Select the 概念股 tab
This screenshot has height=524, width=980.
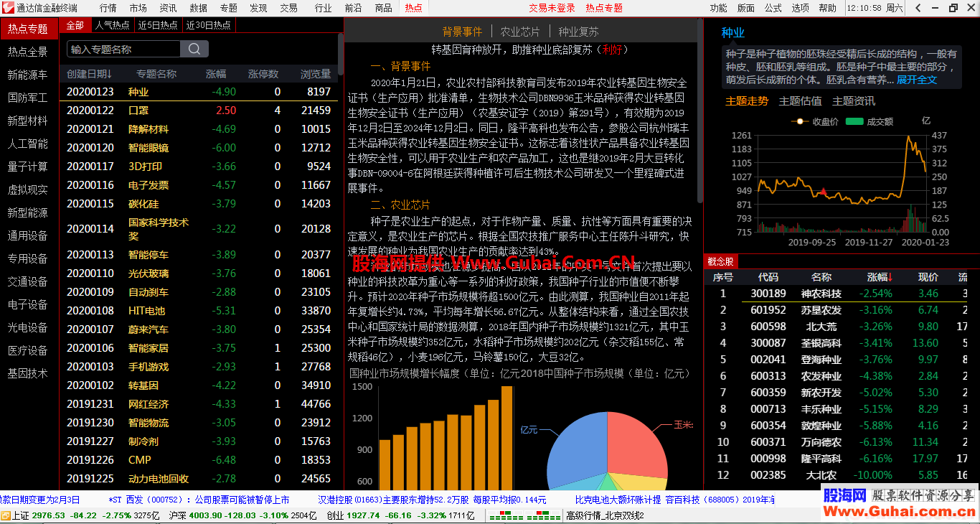[x=721, y=261]
